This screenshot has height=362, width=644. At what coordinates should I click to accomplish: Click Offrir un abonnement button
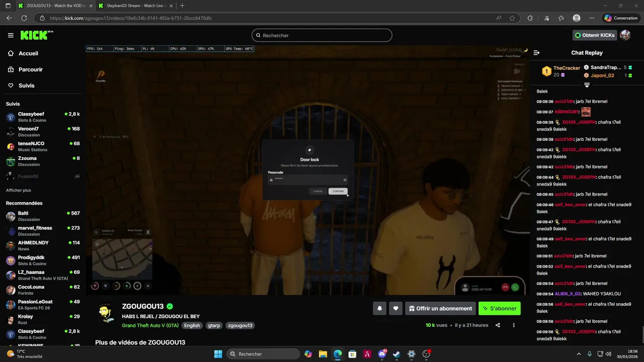point(441,309)
